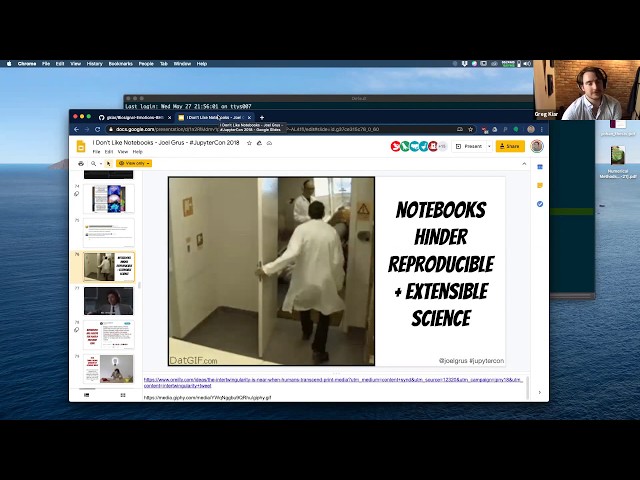Click the Google account avatar next to Share

click(537, 146)
